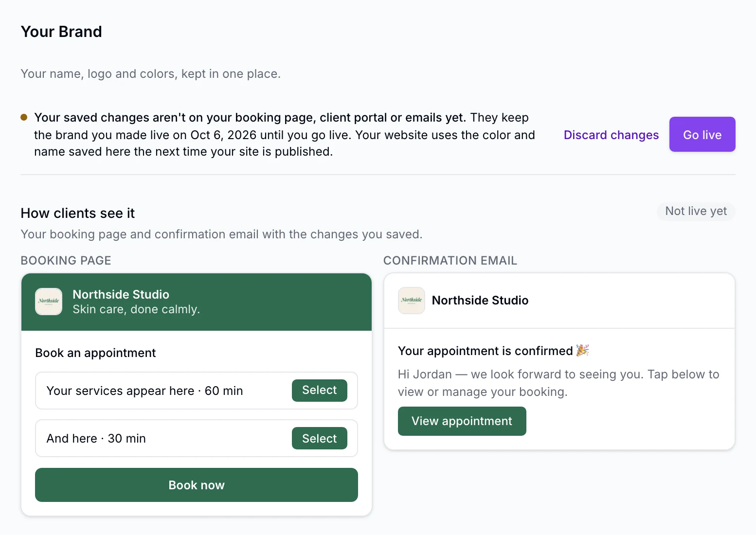Click the 'Your services appear here' row
Image resolution: width=756 pixels, height=535 pixels.
tap(197, 391)
